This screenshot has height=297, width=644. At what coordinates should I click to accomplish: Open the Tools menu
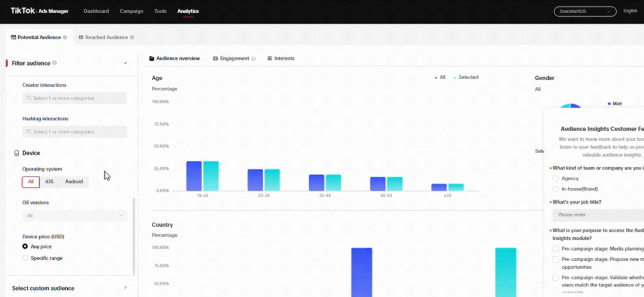tap(160, 11)
